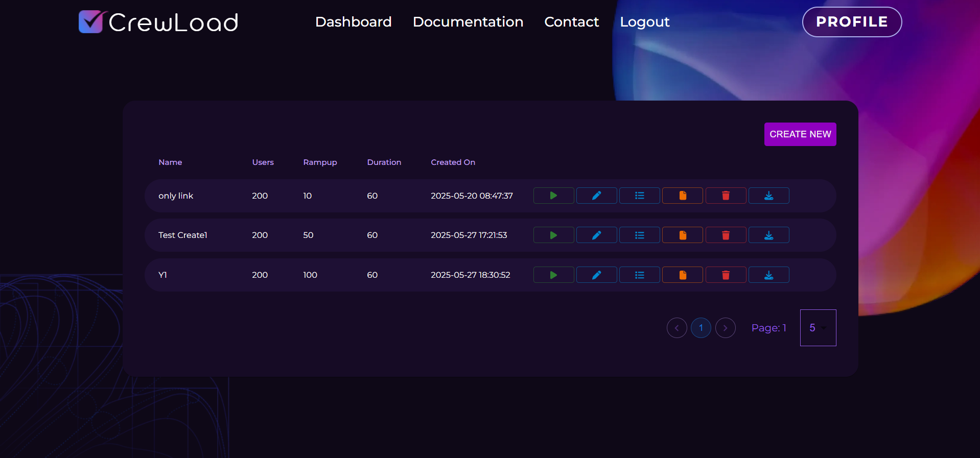
Task: Edit 'Test Create1' using the pencil icon
Action: (x=596, y=235)
